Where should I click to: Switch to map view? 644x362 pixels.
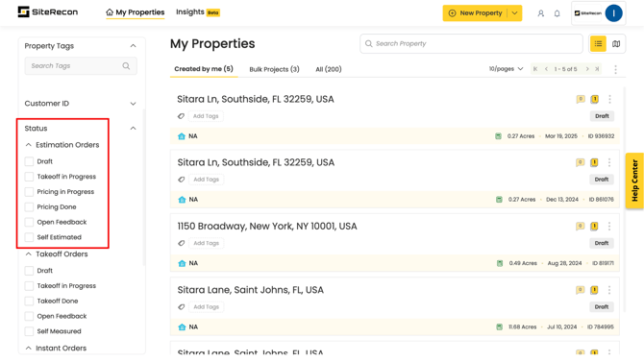pos(616,43)
